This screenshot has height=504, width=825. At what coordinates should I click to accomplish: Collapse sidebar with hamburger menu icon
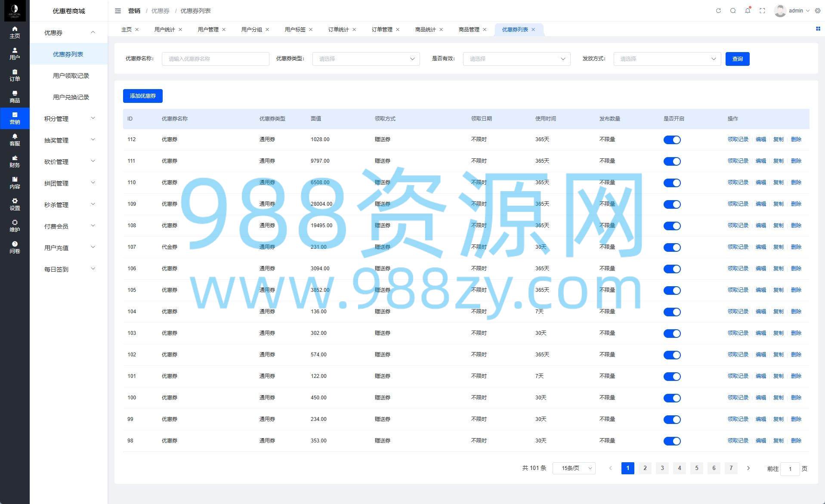click(118, 11)
